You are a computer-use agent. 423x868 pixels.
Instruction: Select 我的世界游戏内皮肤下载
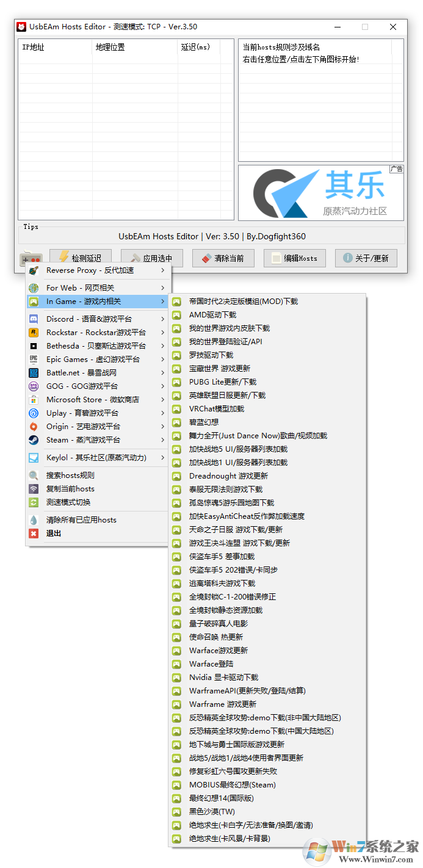click(267, 328)
